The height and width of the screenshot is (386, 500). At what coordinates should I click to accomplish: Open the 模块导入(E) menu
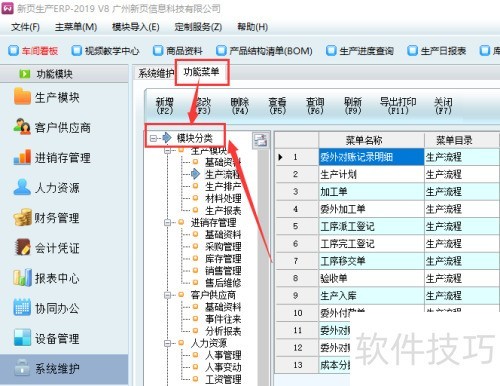click(135, 27)
